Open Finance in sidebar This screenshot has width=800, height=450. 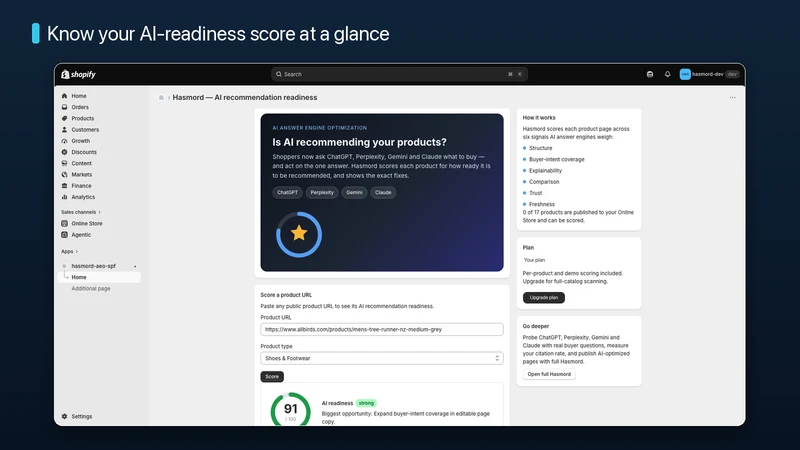(x=81, y=186)
